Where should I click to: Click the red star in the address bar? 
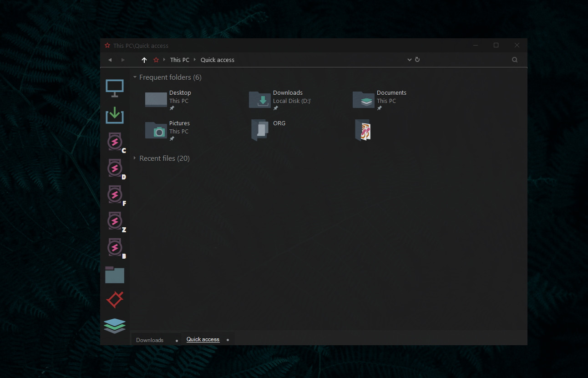point(156,60)
